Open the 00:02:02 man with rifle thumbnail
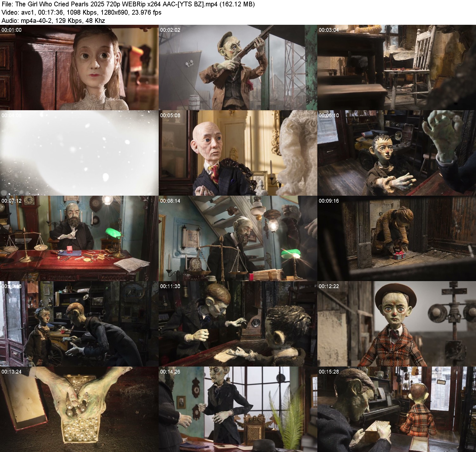 pos(238,68)
